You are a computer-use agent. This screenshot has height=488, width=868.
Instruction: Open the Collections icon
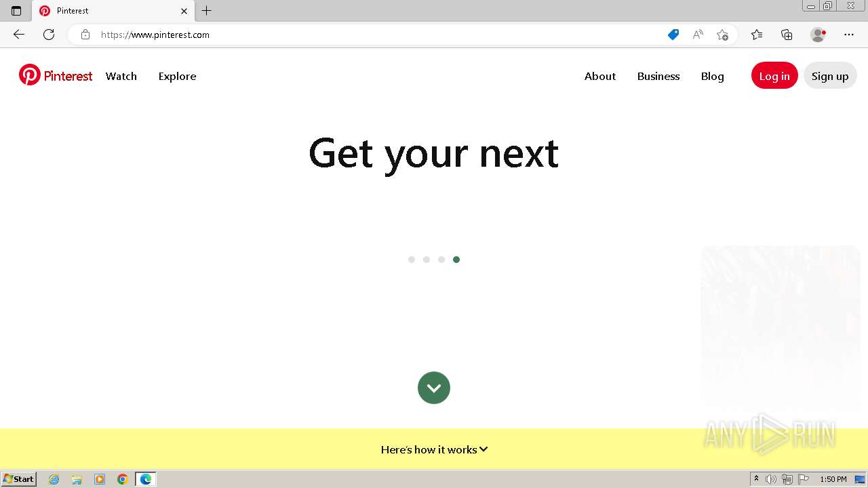[x=787, y=35]
